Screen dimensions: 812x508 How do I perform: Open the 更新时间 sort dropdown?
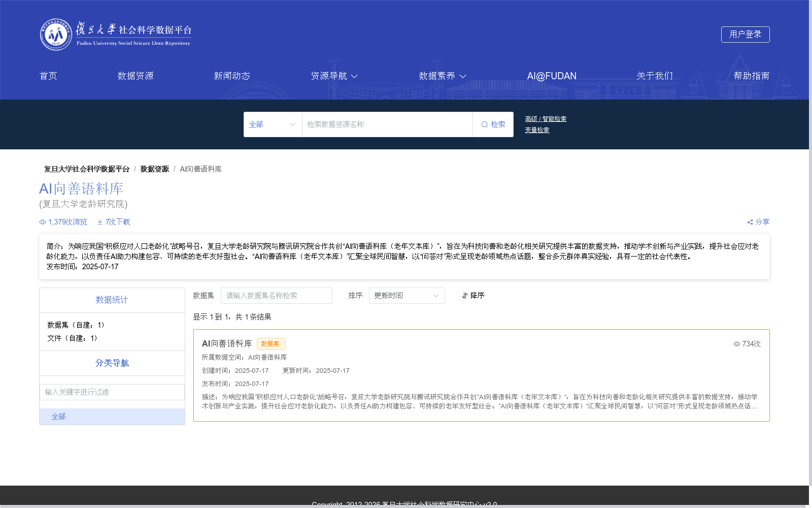(407, 296)
